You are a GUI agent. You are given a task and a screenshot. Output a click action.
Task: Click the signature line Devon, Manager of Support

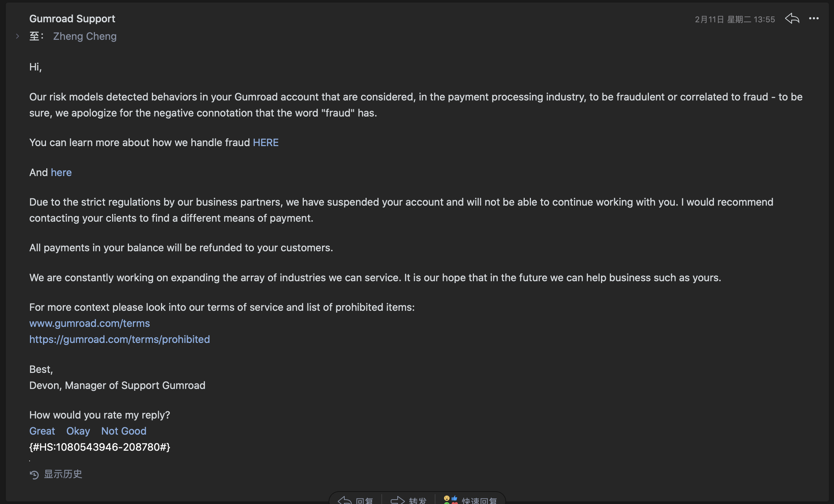tap(117, 385)
